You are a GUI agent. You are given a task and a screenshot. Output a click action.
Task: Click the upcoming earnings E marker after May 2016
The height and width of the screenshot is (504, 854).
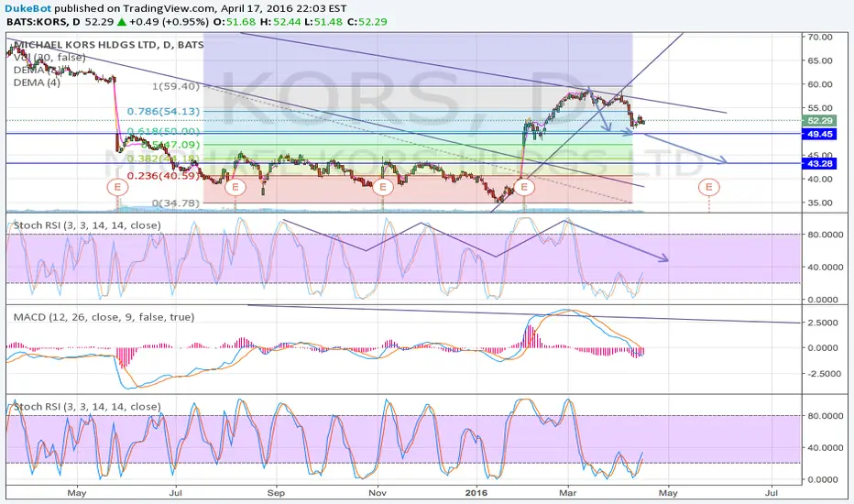(709, 188)
